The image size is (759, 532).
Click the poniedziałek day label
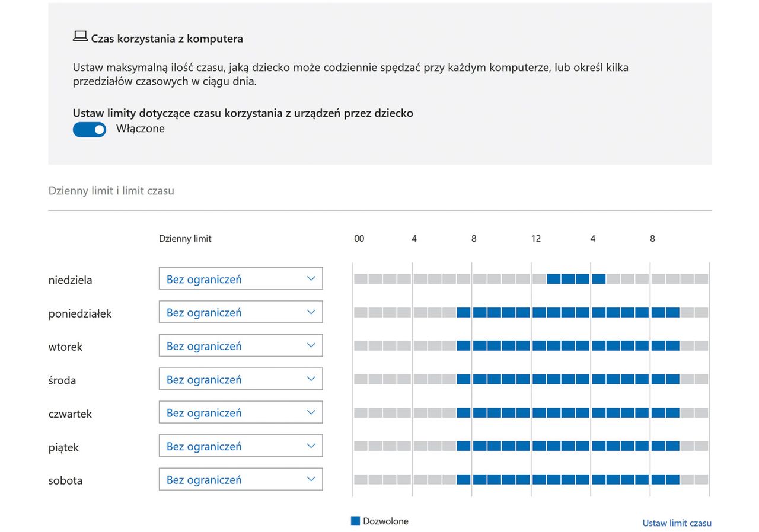coord(80,313)
